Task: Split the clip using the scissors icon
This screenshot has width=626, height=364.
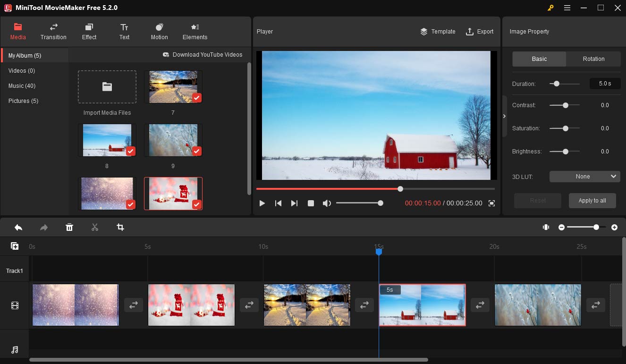Action: point(94,227)
